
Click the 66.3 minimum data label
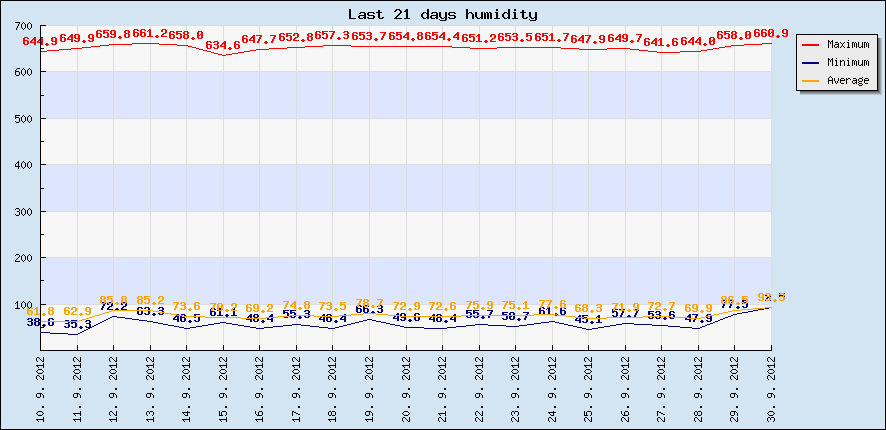(369, 310)
